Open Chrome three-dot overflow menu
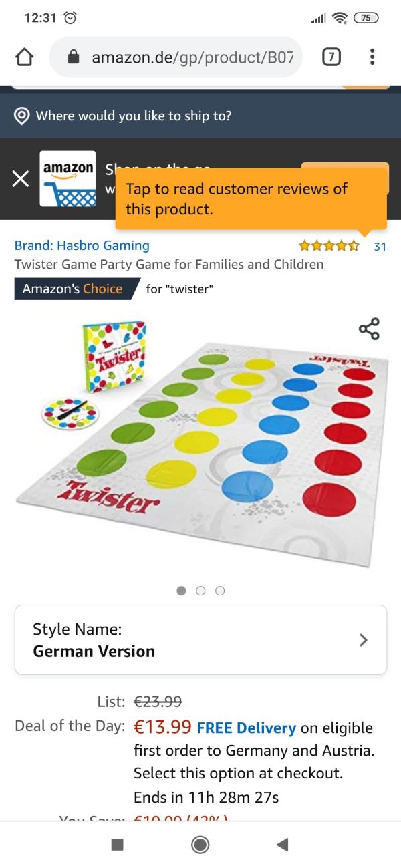401x868 pixels. pos(372,57)
